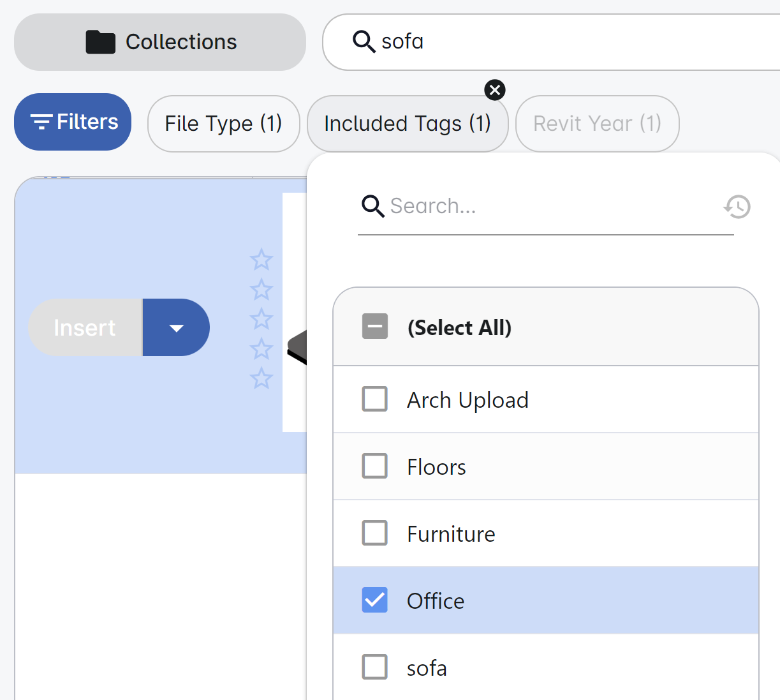Click the magnifier icon in tag search
This screenshot has width=780, height=700.
(x=373, y=206)
